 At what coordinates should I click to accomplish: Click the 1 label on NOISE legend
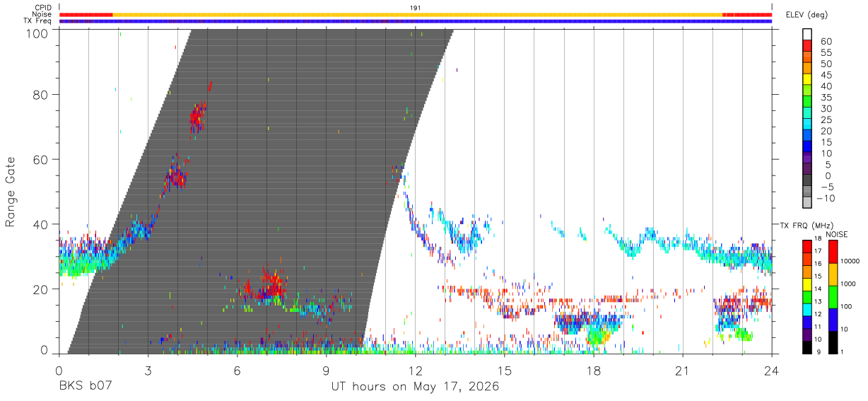(843, 352)
